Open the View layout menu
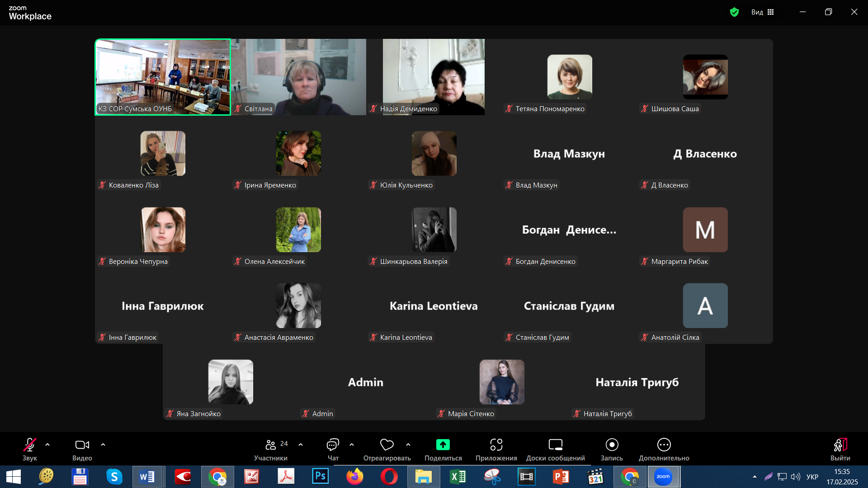Screen dimensions: 868x488 point(763,12)
